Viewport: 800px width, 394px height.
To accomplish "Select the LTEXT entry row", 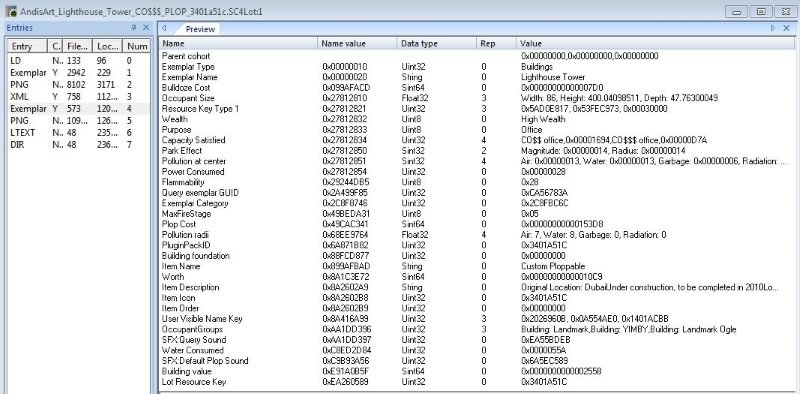I will click(x=79, y=133).
